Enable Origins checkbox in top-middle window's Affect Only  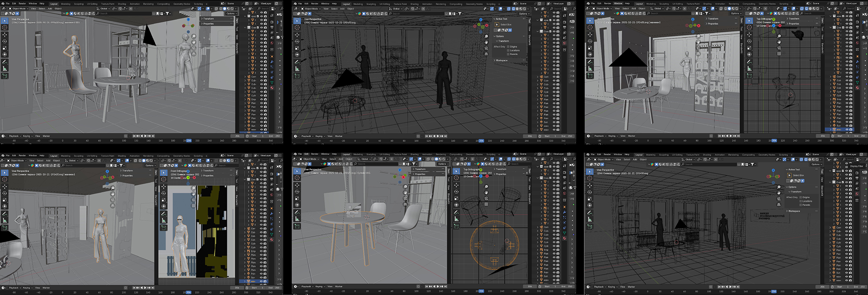tap(508, 47)
